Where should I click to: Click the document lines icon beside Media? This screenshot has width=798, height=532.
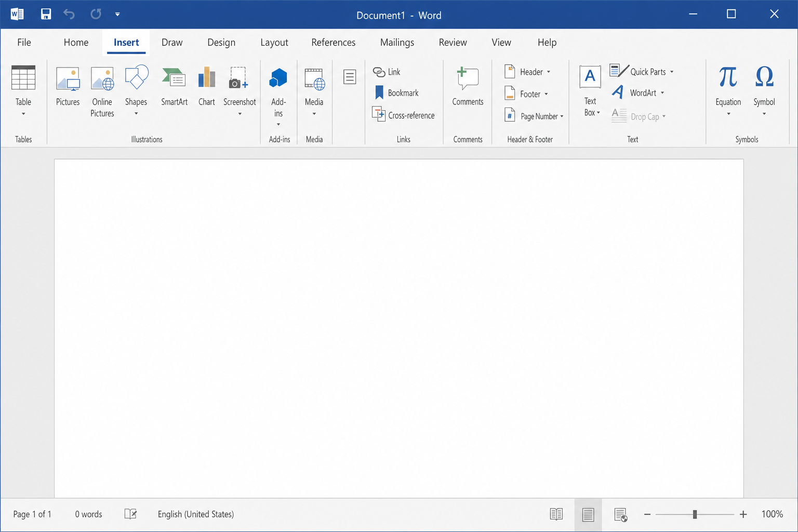click(350, 77)
